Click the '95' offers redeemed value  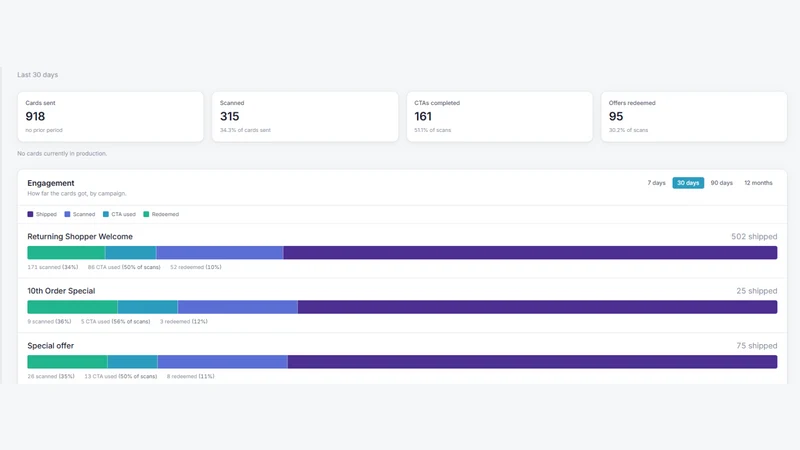point(616,116)
